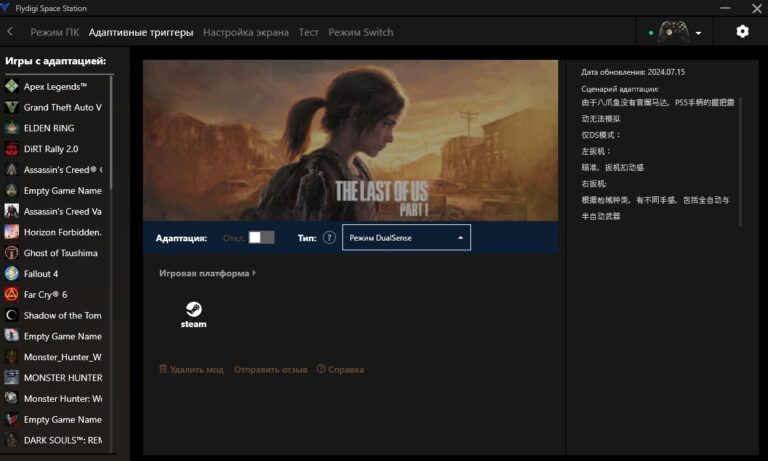Image resolution: width=768 pixels, height=461 pixels.
Task: Click the games list vertical scrollbar
Action: click(x=111, y=132)
